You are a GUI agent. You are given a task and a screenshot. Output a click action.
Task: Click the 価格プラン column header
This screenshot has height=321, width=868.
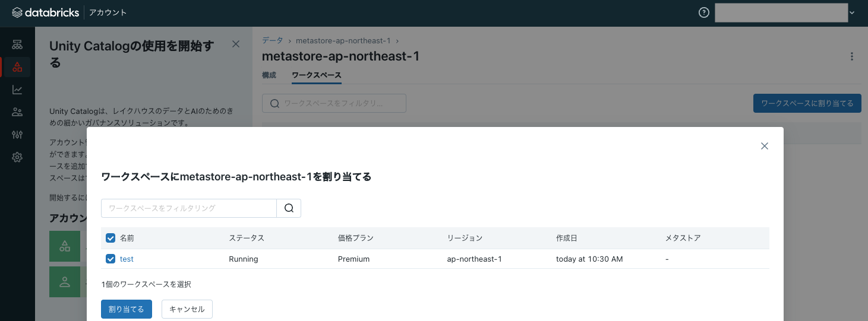tap(356, 238)
